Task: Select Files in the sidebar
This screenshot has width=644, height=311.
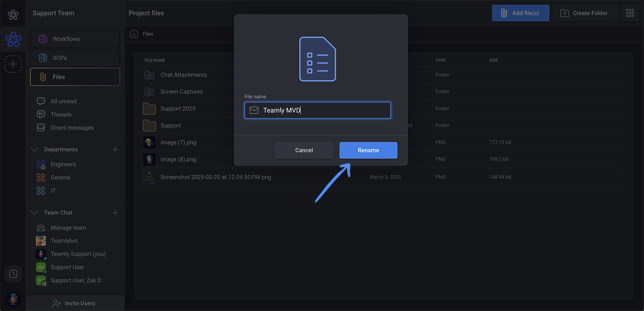Action: coord(75,77)
